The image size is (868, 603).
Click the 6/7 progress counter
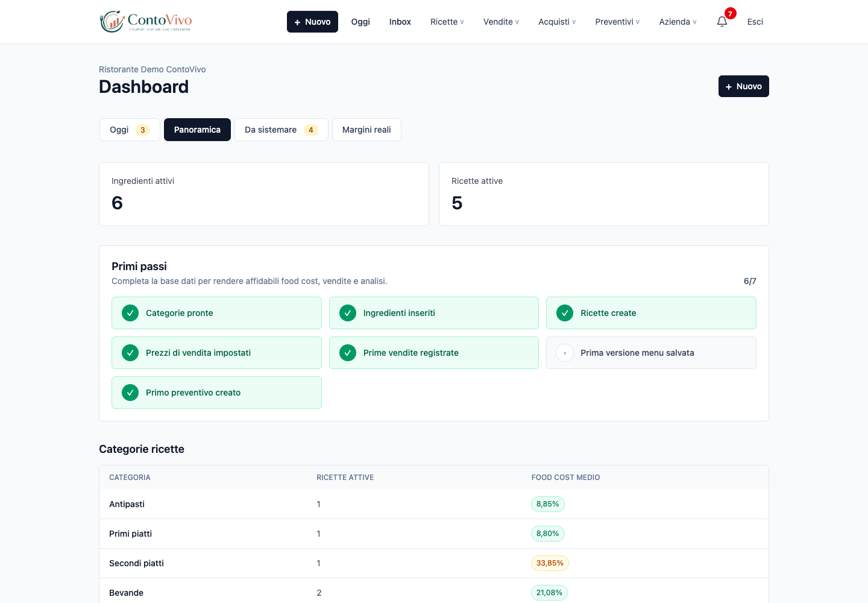click(750, 281)
